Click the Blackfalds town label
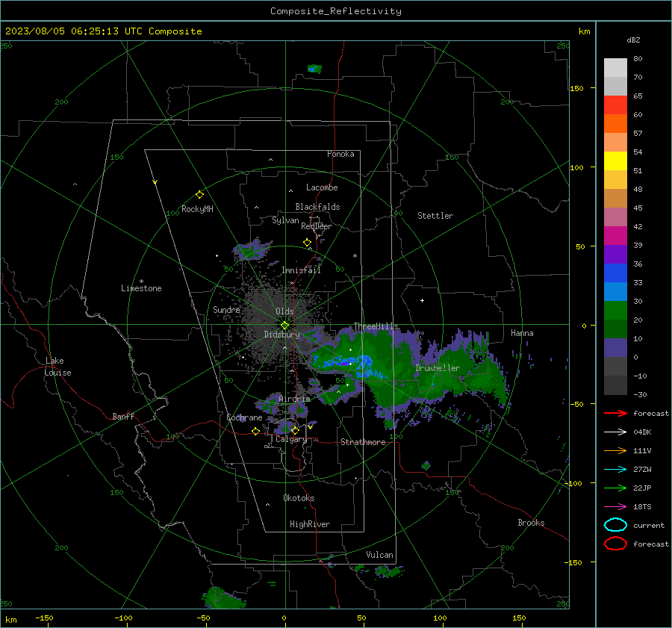This screenshot has width=672, height=628. 317,207
